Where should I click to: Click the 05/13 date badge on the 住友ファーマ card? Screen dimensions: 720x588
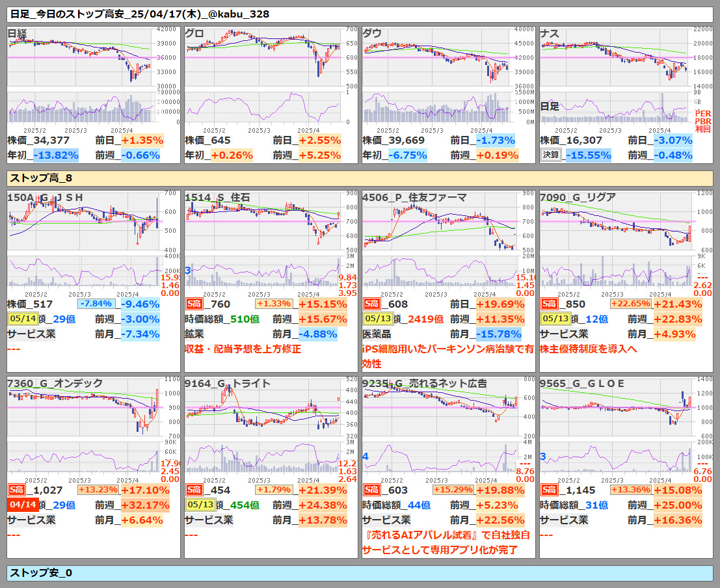point(379,319)
